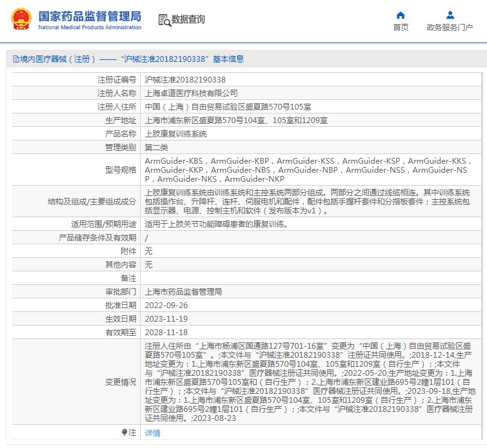Click 国家药品监督管理局 site title
This screenshot has width=487, height=448.
tap(90, 16)
